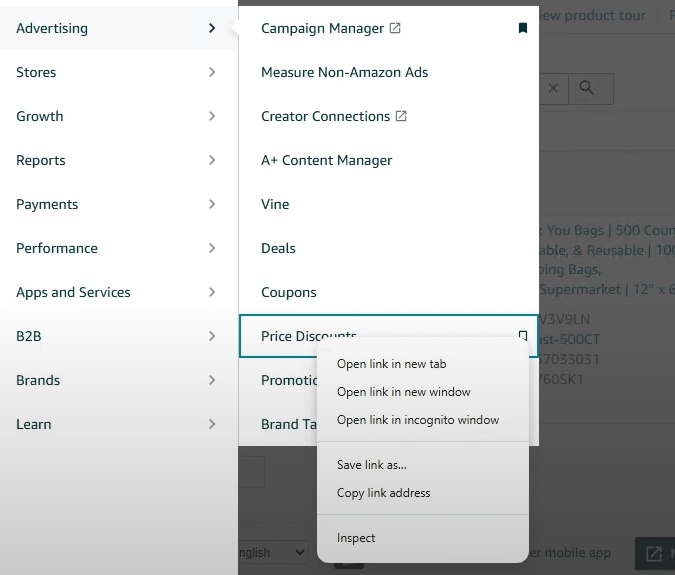
Task: Click the external link icon next to Creator Connections
Action: tap(401, 116)
